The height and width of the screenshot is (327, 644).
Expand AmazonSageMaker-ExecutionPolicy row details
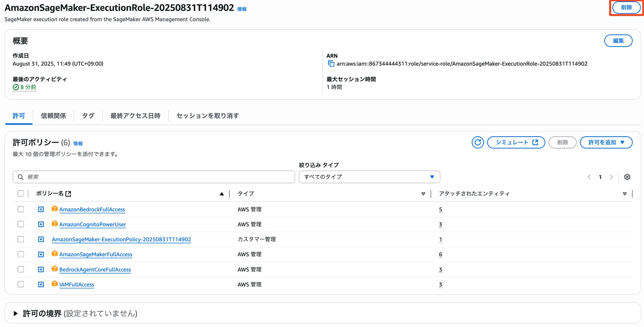pos(41,239)
